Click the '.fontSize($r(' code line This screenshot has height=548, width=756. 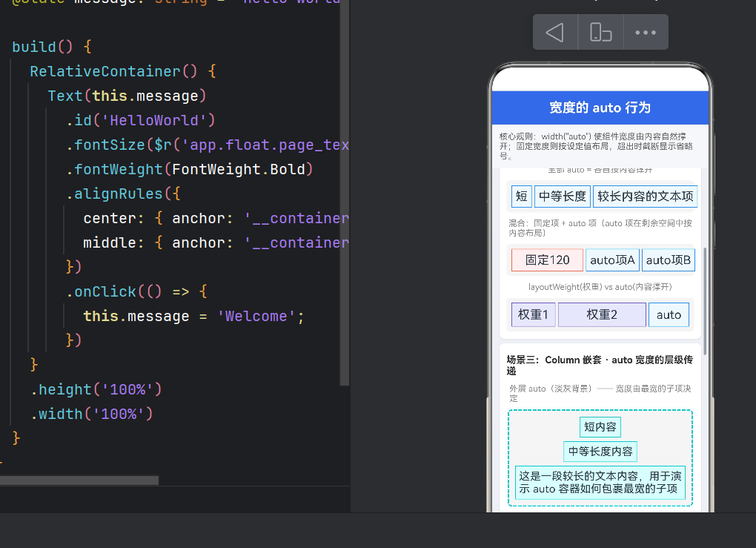(x=208, y=145)
